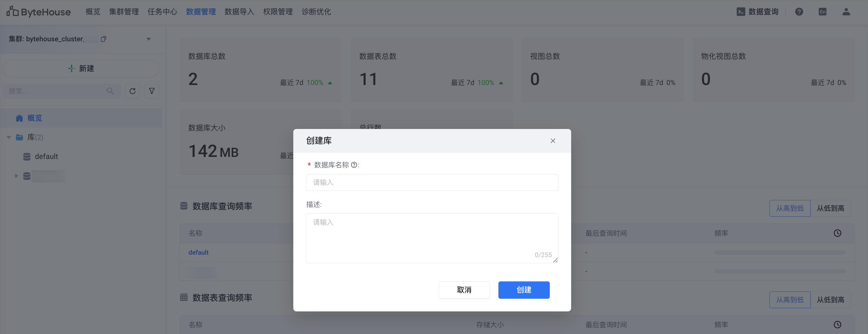This screenshot has height=334, width=868.
Task: Open 数据查询 console icon
Action: pos(741,12)
